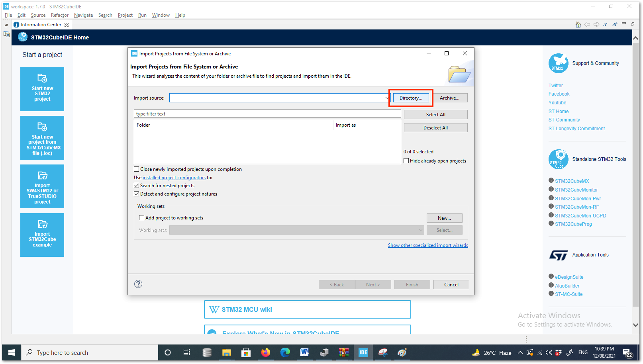Open Microsoft Store from taskbar
Viewport: 643px width, 364px height.
(246, 352)
